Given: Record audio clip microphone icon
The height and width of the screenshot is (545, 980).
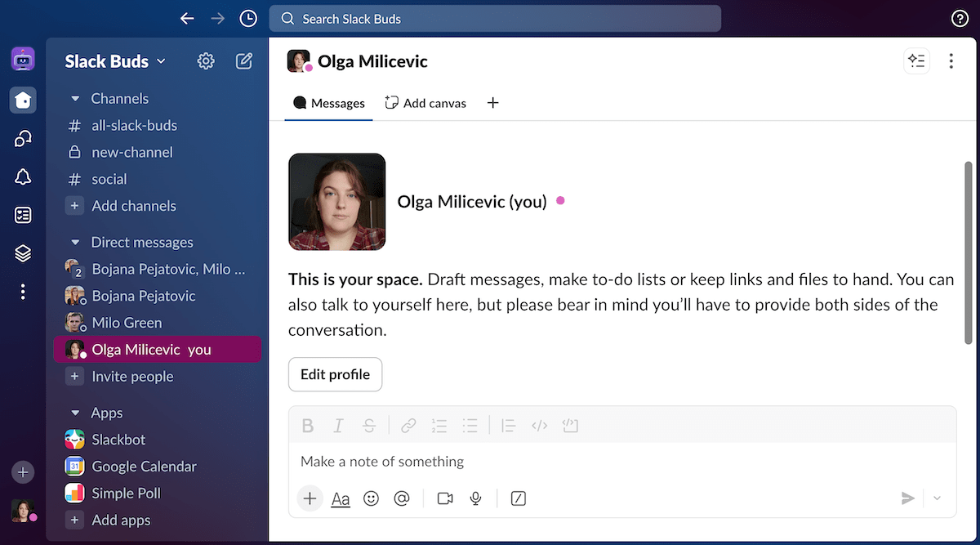Looking at the screenshot, I should pos(475,498).
